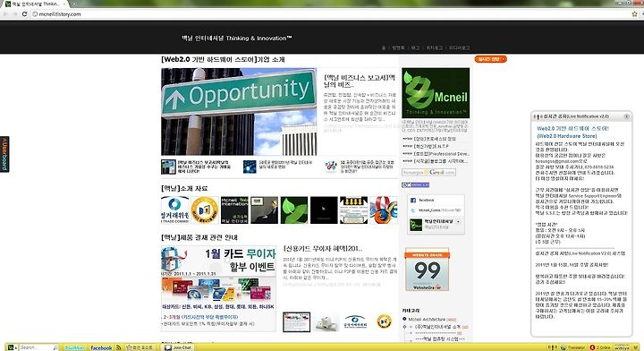Open the home link in the blog header menu
The height and width of the screenshot is (351, 644).
(x=384, y=48)
